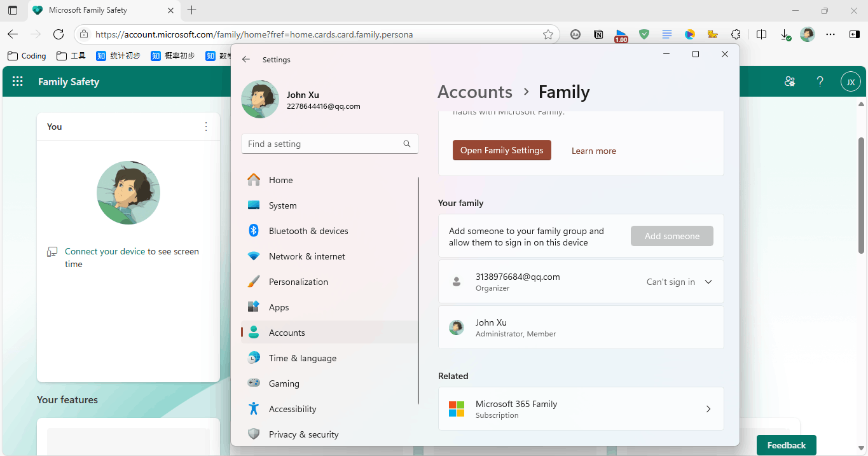Click the yellow cat extension icon

point(713,34)
